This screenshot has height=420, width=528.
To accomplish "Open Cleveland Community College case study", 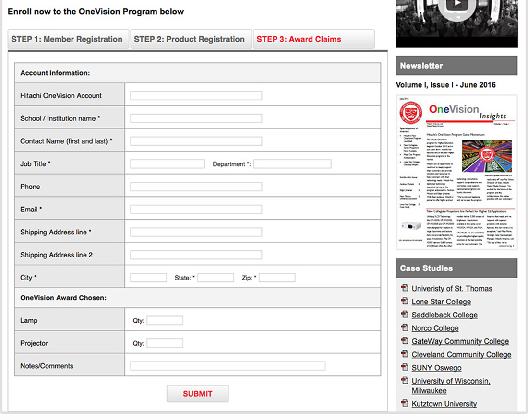I will [x=461, y=355].
